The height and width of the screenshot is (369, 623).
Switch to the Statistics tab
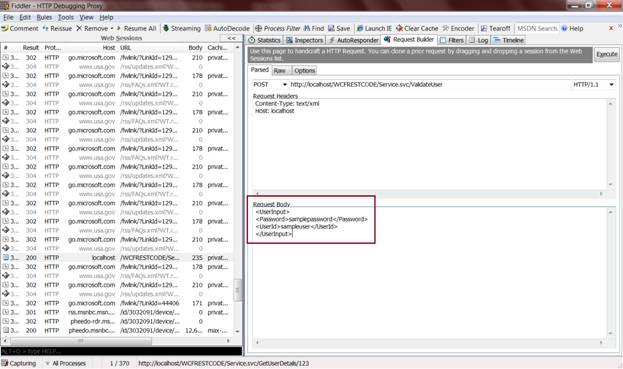(264, 40)
